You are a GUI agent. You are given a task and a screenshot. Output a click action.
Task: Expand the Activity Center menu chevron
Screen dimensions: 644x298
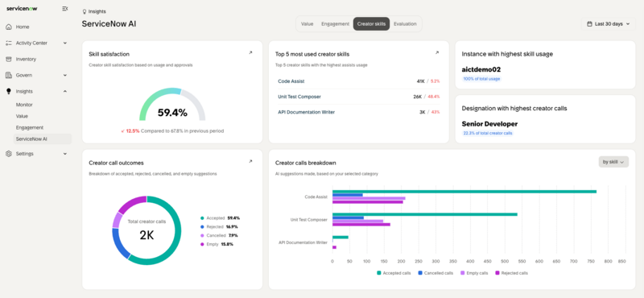click(65, 43)
